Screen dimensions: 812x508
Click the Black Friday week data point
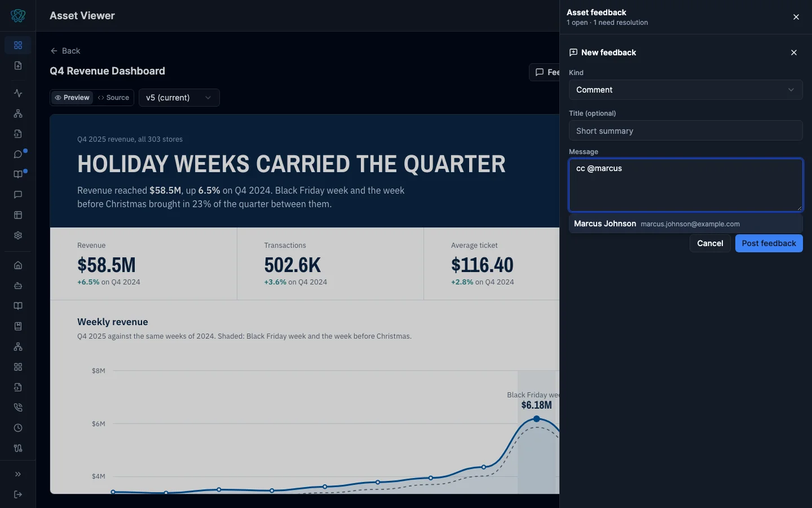click(537, 419)
